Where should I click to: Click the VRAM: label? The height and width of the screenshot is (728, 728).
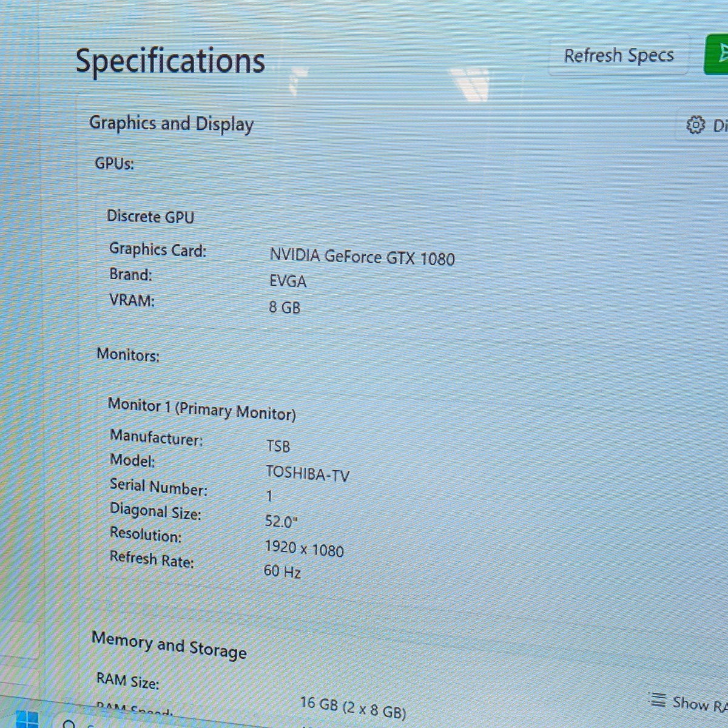(132, 300)
